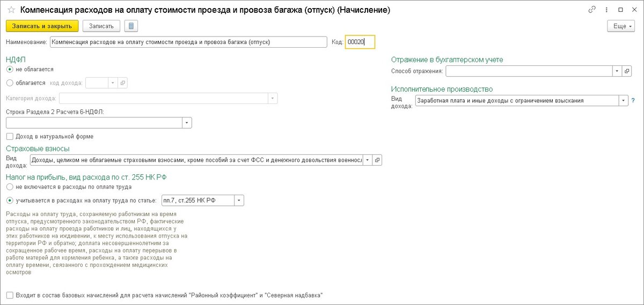Click Отражение в бухгалтерском учете heading

point(447,59)
